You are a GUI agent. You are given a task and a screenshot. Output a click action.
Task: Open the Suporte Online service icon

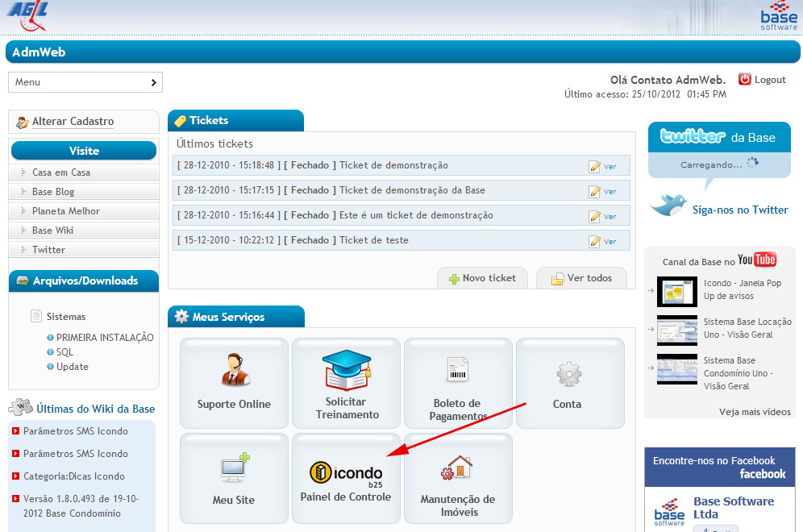(x=234, y=370)
